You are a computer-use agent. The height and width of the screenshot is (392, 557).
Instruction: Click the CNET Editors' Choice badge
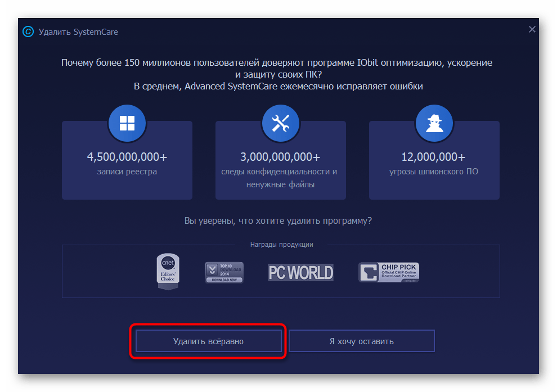point(168,272)
